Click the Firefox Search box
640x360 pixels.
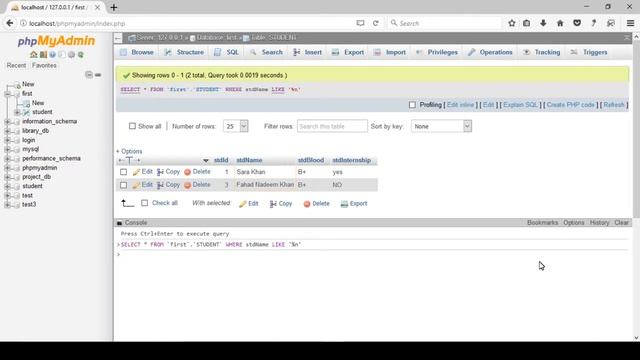tap(444, 23)
